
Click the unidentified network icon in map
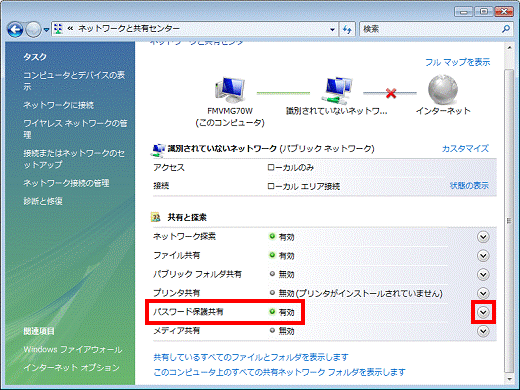(337, 90)
